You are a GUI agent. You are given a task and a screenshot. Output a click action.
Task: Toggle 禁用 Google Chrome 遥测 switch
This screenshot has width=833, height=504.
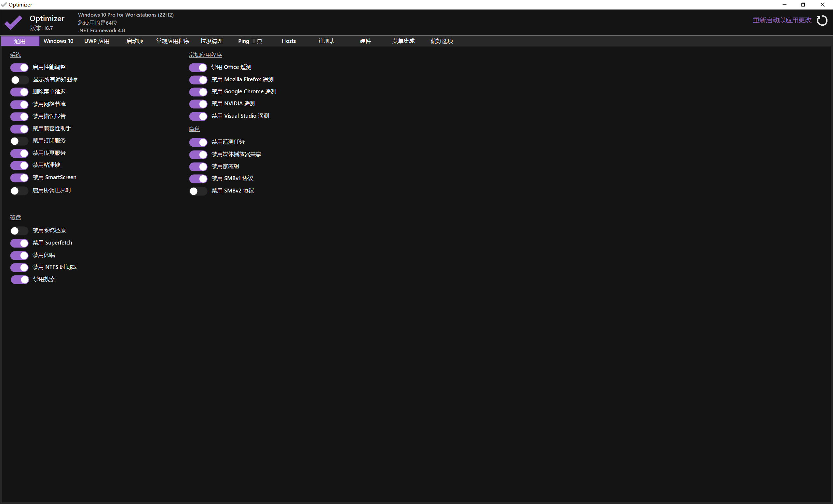pyautogui.click(x=198, y=92)
